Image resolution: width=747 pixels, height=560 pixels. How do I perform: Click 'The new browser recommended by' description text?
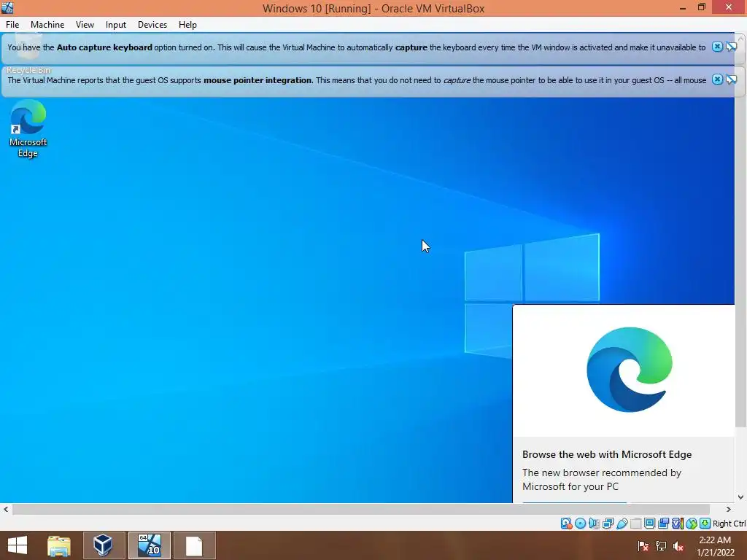(602, 472)
